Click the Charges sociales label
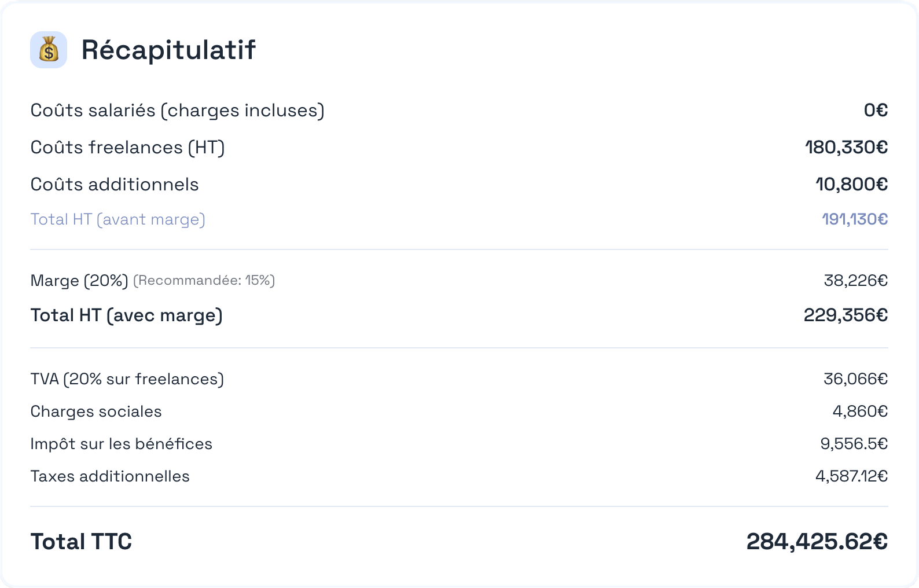Viewport: 919px width, 588px height. pyautogui.click(x=96, y=411)
